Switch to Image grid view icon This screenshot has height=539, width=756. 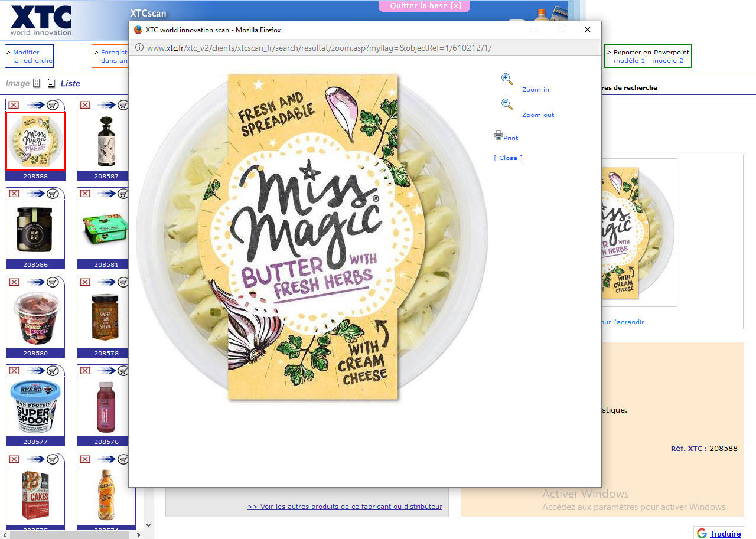[37, 83]
